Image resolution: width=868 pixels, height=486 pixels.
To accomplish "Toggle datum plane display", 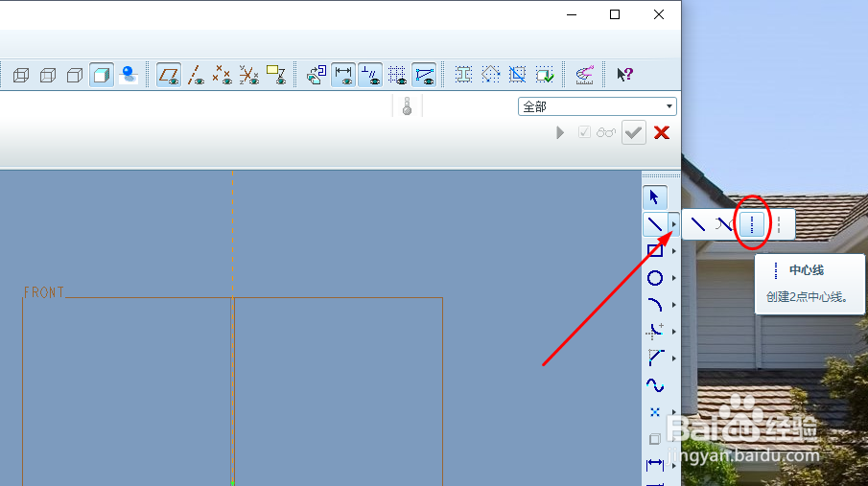I will (x=169, y=75).
